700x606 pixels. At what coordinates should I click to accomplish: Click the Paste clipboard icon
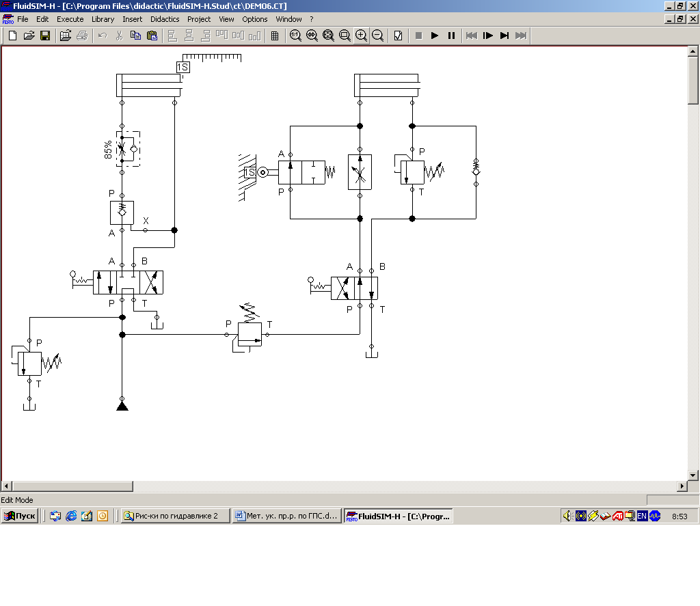coord(152,36)
